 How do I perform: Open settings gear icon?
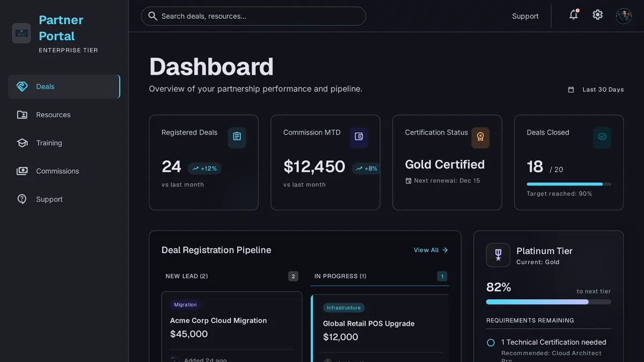coord(598,15)
